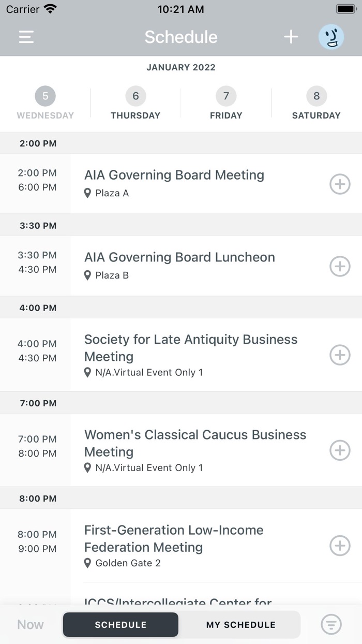Open the user profile avatar
Image resolution: width=362 pixels, height=644 pixels.
click(331, 37)
